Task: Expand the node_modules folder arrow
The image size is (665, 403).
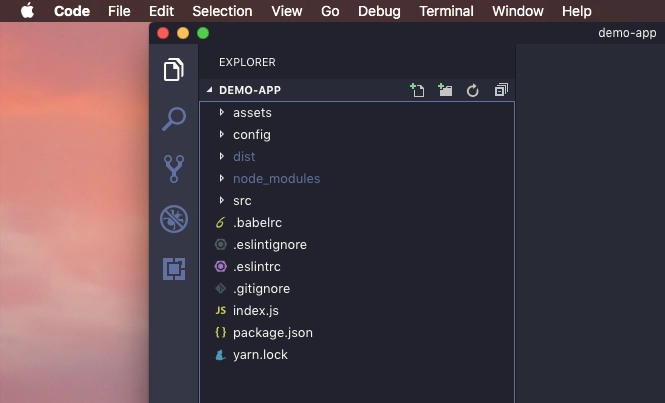Action: [x=221, y=178]
